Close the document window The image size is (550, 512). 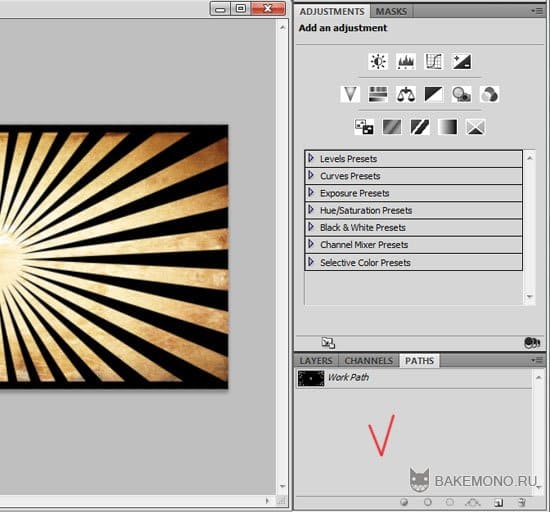pyautogui.click(x=268, y=9)
